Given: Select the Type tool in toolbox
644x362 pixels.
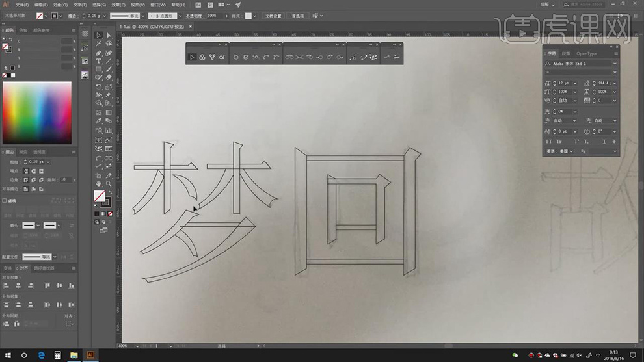Looking at the screenshot, I should [x=99, y=61].
